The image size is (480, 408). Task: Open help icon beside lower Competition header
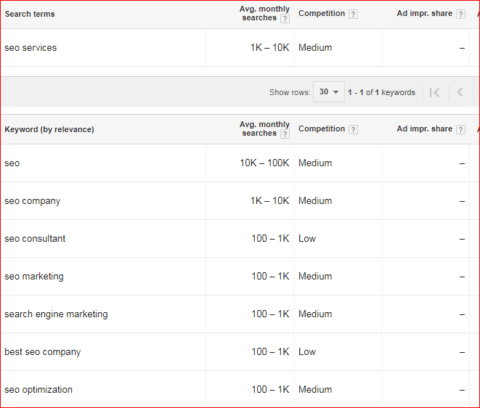pyautogui.click(x=353, y=130)
